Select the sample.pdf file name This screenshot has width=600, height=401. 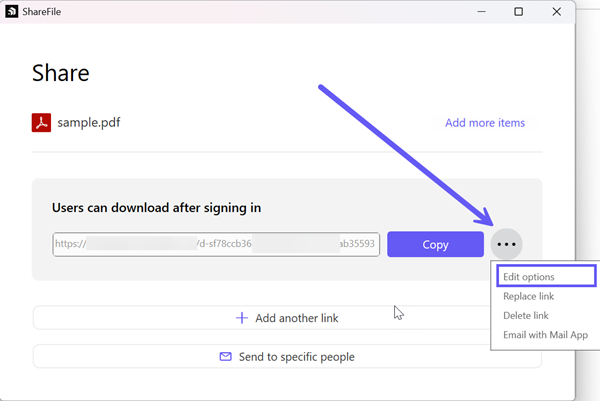[89, 122]
